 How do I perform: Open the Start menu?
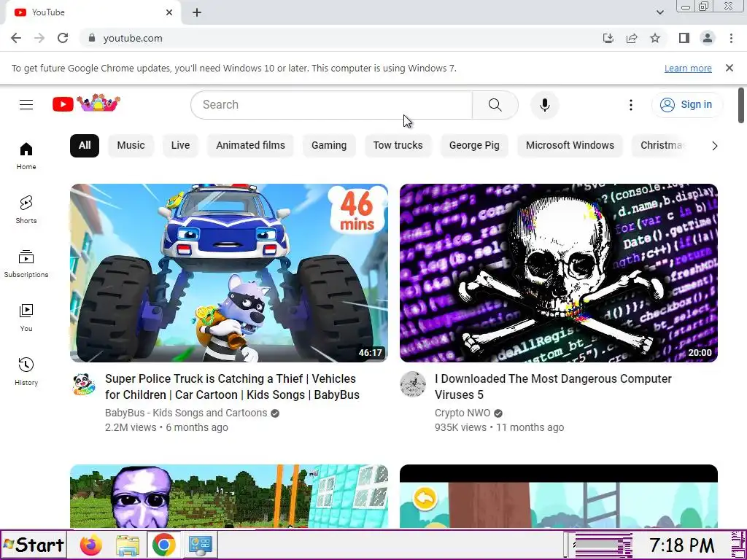(34, 545)
